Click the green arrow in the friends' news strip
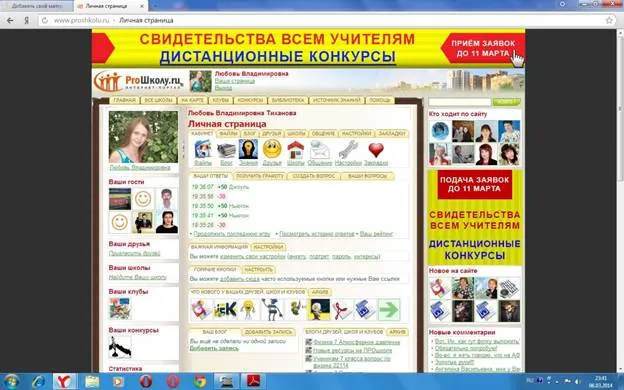Image resolution: width=624 pixels, height=390 pixels. 389,310
